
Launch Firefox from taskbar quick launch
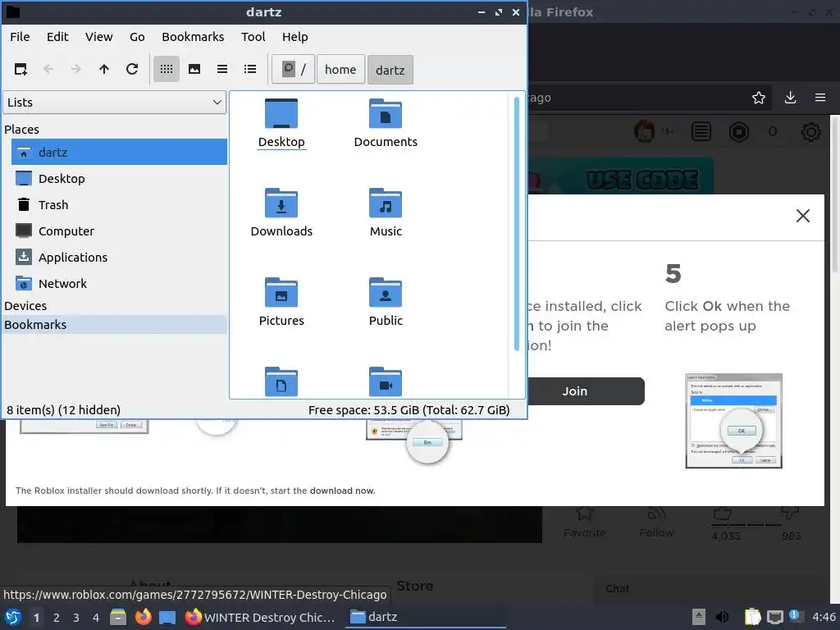[x=143, y=617]
